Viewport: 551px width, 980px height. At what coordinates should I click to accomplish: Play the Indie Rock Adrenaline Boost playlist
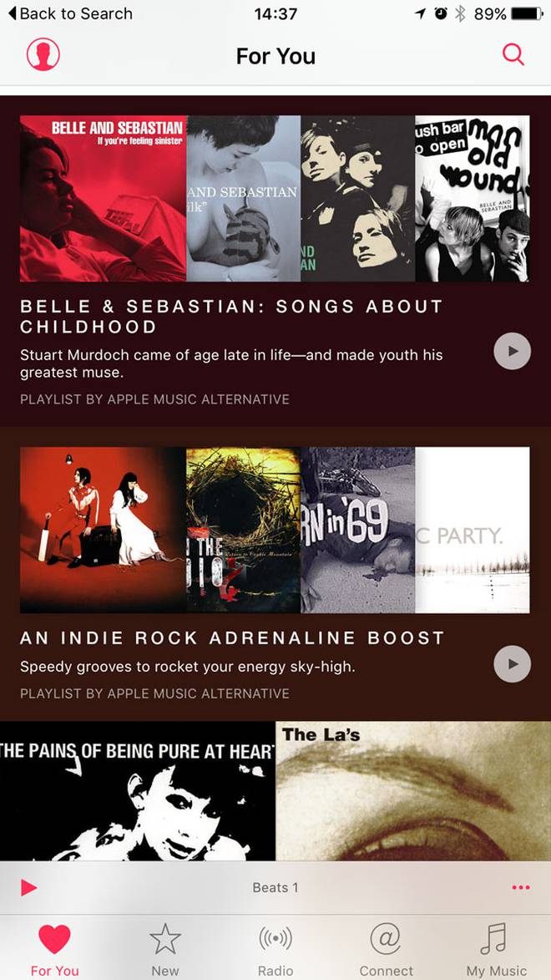(x=513, y=663)
